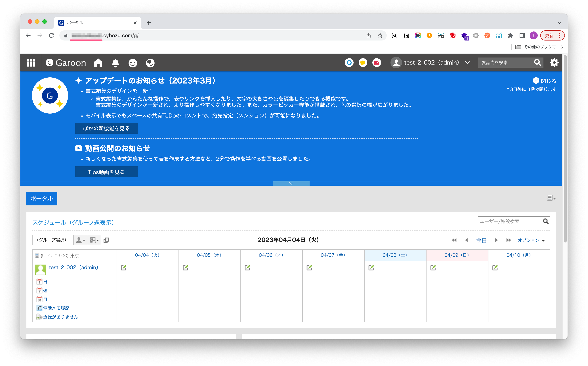Click the Tips動画を見る button
This screenshot has height=366, width=588.
[x=106, y=172]
